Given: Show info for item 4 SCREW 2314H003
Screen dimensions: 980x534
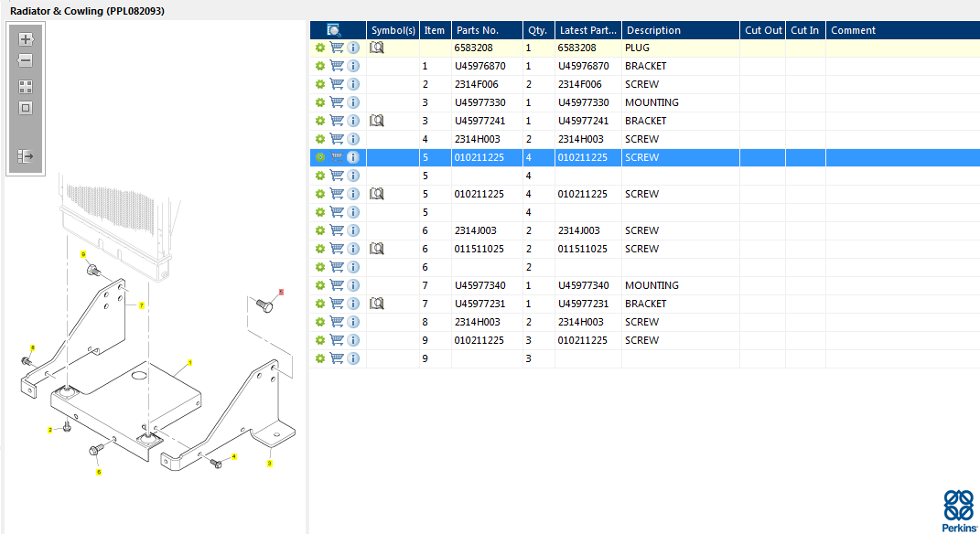Looking at the screenshot, I should click(353, 139).
